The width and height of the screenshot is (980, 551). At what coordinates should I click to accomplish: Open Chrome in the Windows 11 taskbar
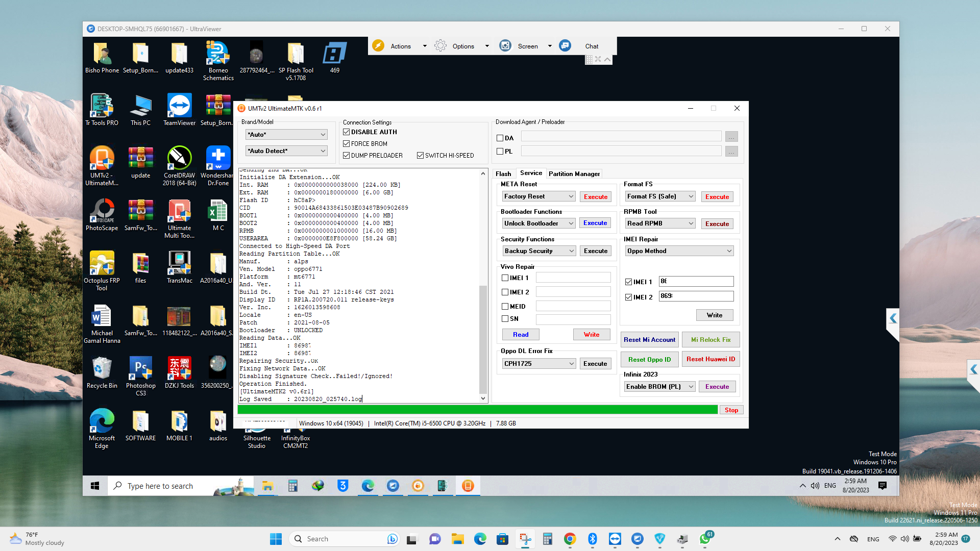[x=570, y=539]
